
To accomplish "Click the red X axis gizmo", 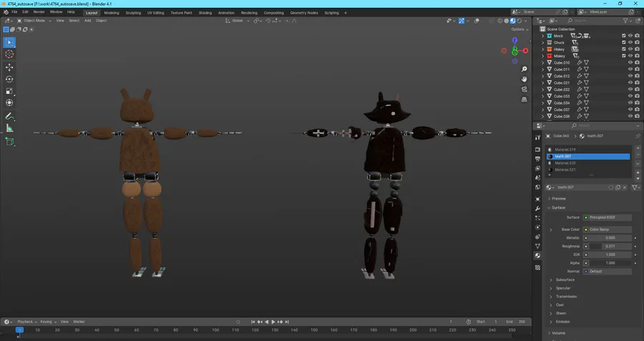I will (x=525, y=51).
